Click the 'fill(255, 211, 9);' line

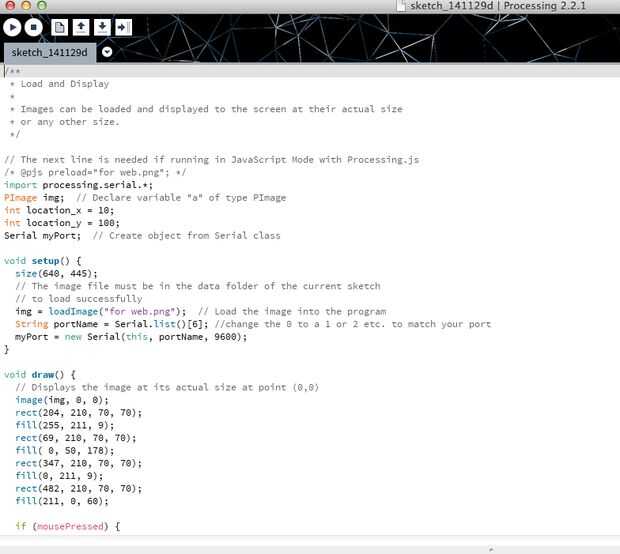[x=64, y=425]
